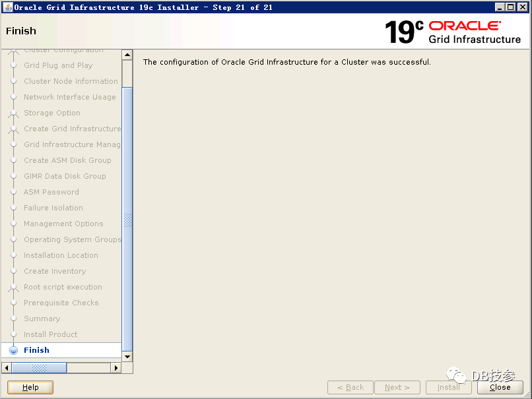Click Create ASM Disk Group bullet icon
This screenshot has height=399, width=532.
(x=14, y=160)
